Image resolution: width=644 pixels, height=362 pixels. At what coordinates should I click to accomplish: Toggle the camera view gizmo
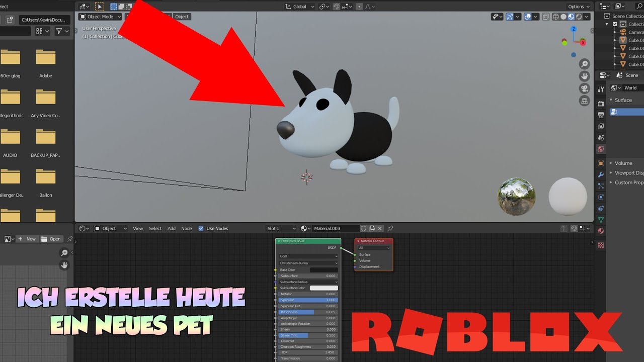(x=584, y=88)
